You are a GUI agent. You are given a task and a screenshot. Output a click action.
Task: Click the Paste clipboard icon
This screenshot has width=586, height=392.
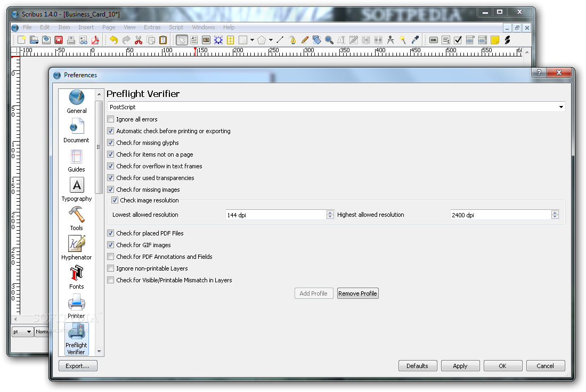(x=163, y=40)
